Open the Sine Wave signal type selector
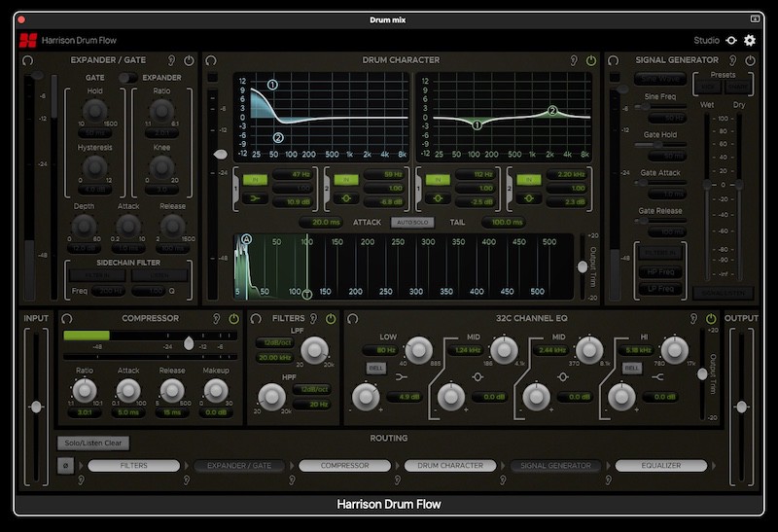778x532 pixels. coord(660,79)
